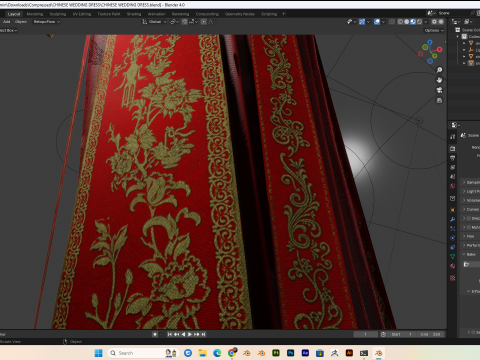Toggle show gizmo button

point(362,22)
